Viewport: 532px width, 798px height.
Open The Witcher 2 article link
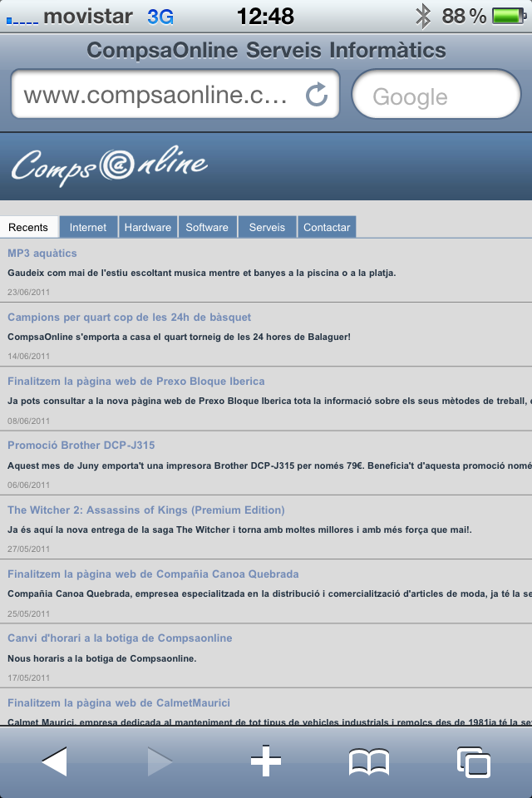146,510
